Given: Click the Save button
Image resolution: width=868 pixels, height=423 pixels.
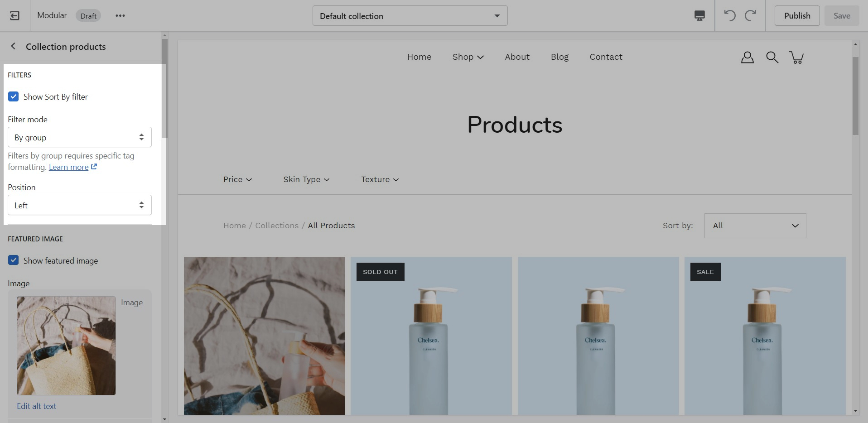Looking at the screenshot, I should [x=842, y=16].
